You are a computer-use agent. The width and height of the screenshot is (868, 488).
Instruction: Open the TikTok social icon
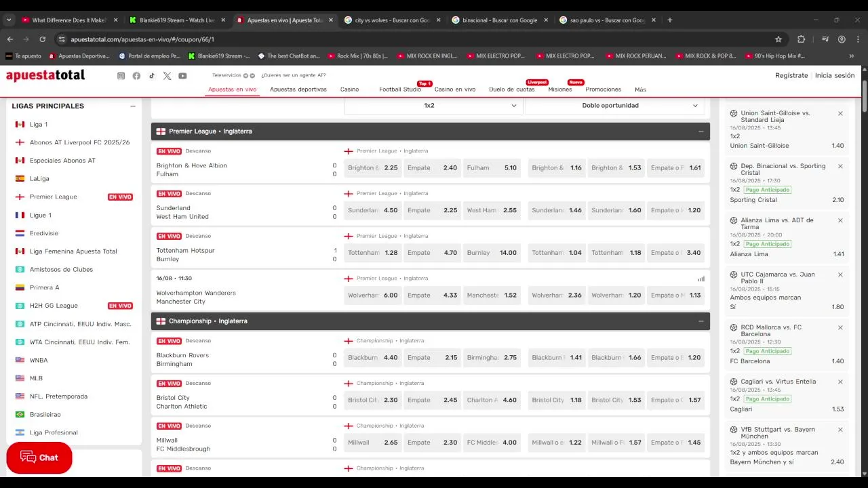pos(152,76)
